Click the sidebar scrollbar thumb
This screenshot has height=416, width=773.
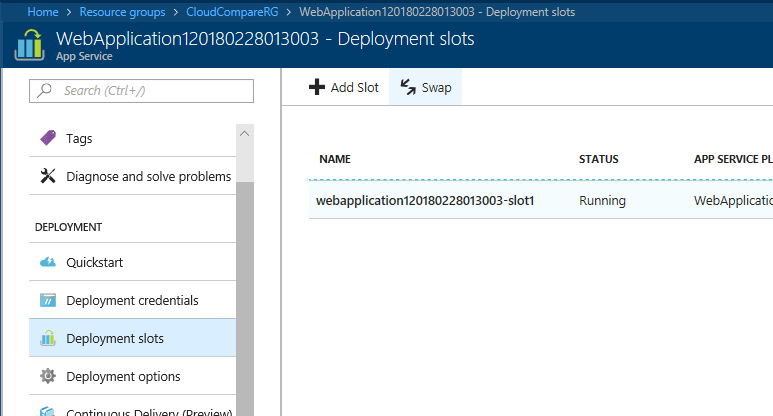click(x=245, y=299)
